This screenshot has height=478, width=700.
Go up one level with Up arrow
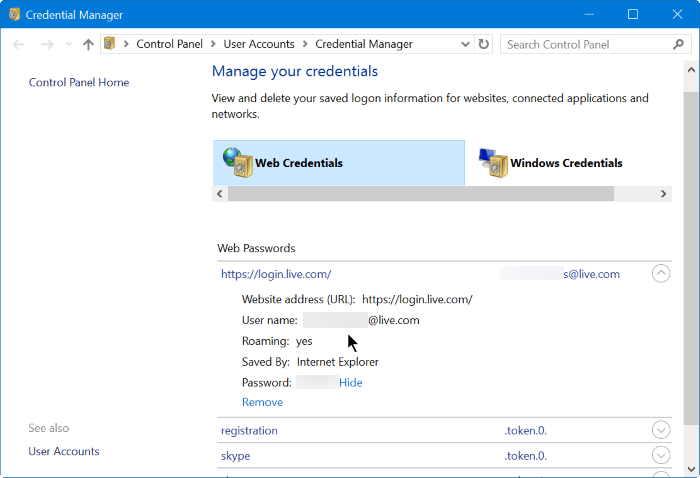tap(88, 44)
